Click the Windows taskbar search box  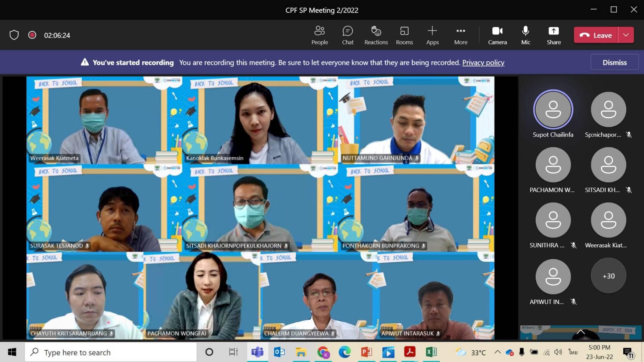[111, 352]
